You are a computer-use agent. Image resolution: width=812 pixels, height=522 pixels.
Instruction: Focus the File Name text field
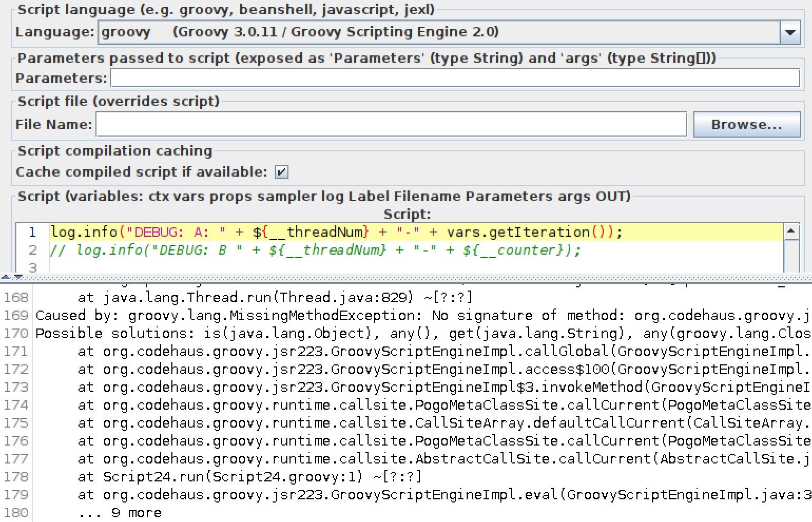pos(391,125)
